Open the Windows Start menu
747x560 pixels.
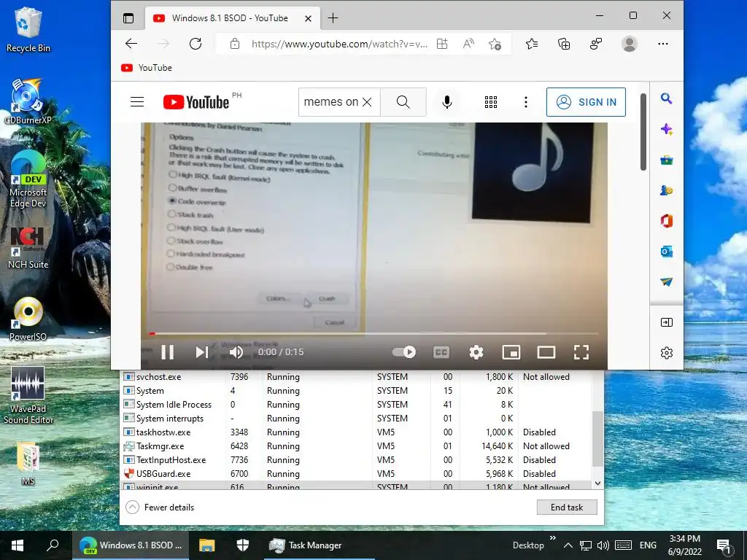(18, 545)
